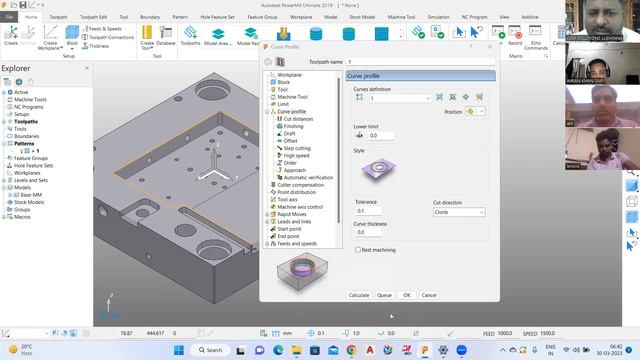Viewport: 640px width, 360px height.
Task: Click the Toolpaths strategy icon
Action: click(190, 33)
